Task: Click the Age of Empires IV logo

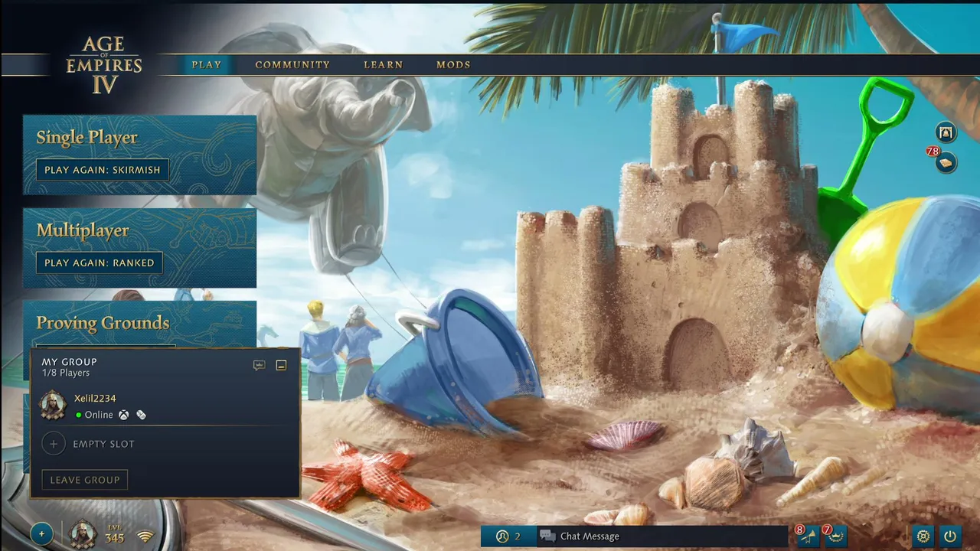Action: pyautogui.click(x=104, y=65)
